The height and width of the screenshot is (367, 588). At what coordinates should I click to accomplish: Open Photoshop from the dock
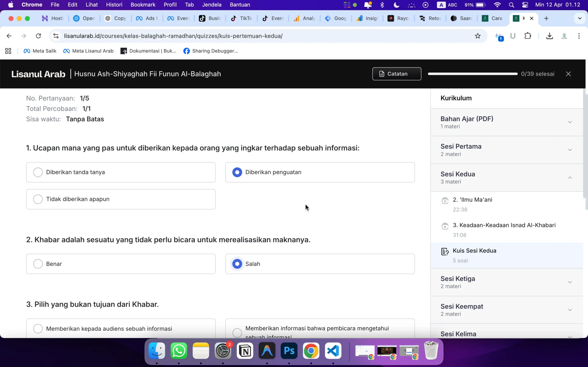pos(289,351)
